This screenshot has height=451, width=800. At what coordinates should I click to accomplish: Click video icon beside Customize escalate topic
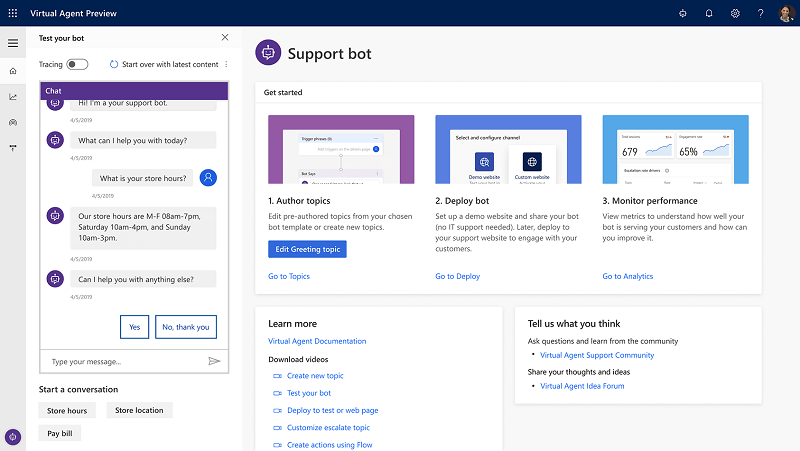(x=277, y=428)
